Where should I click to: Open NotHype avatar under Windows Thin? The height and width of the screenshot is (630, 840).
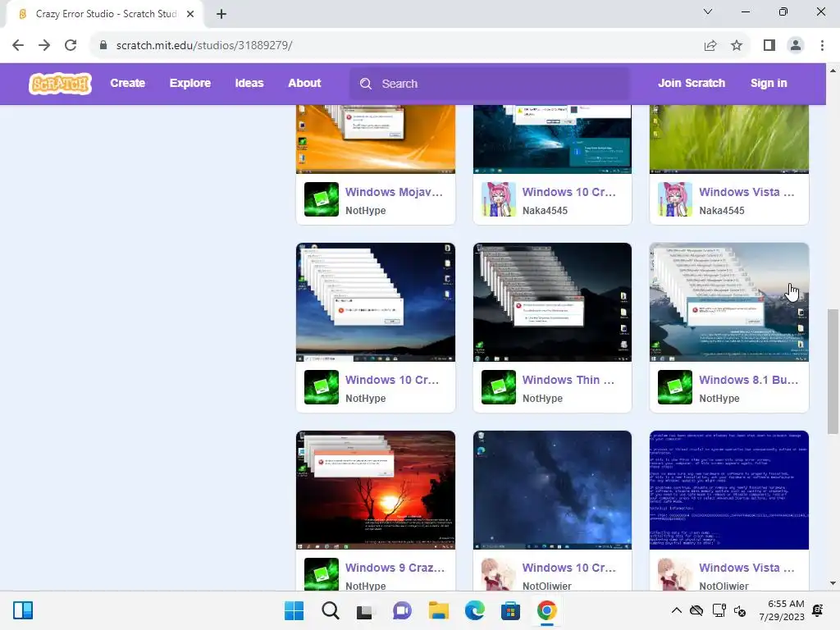[498, 387]
